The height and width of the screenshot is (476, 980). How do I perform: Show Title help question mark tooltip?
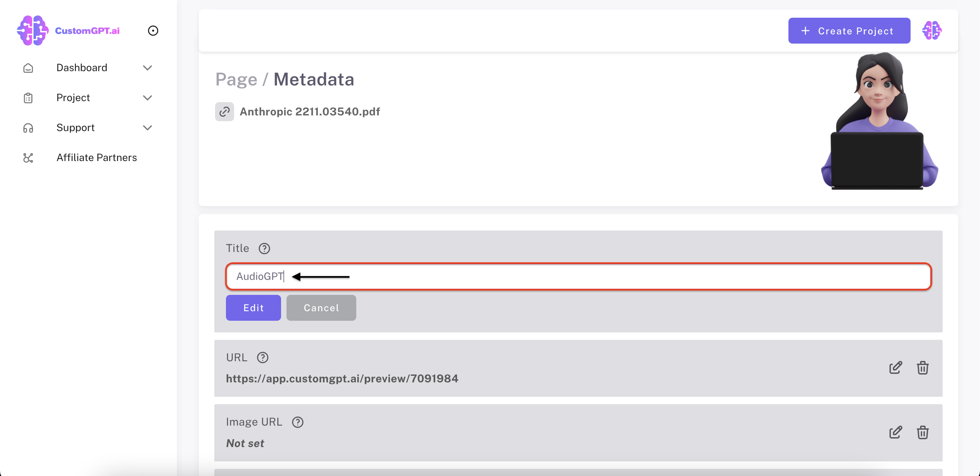pyautogui.click(x=264, y=248)
